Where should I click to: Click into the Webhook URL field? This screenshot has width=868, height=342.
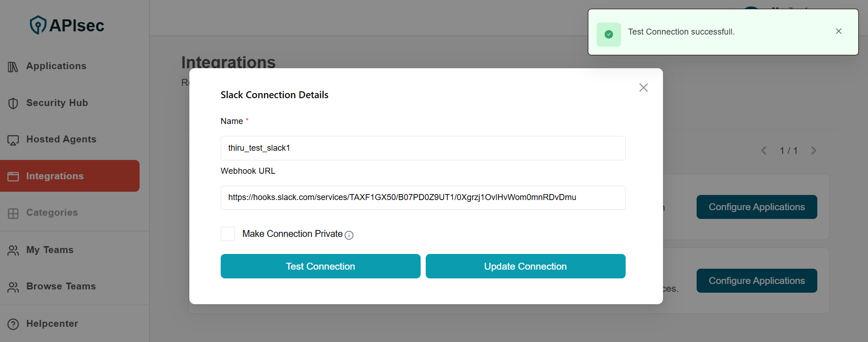(422, 197)
